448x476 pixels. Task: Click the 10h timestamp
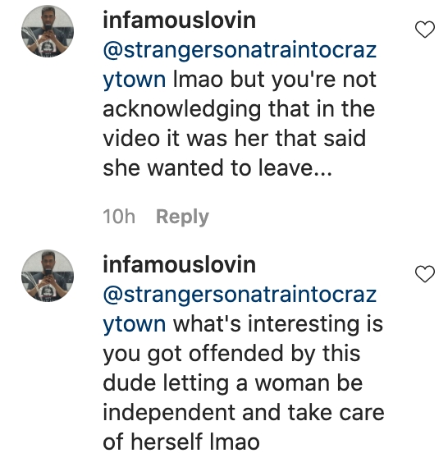pos(119,217)
